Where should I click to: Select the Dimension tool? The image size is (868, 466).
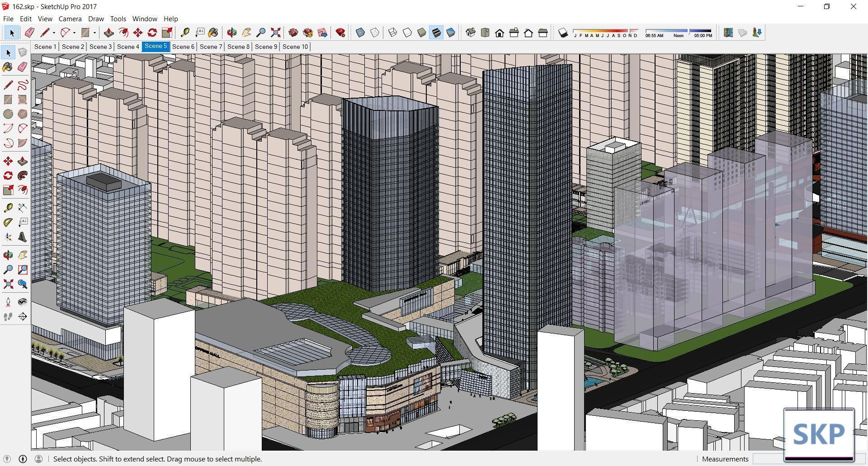22,208
